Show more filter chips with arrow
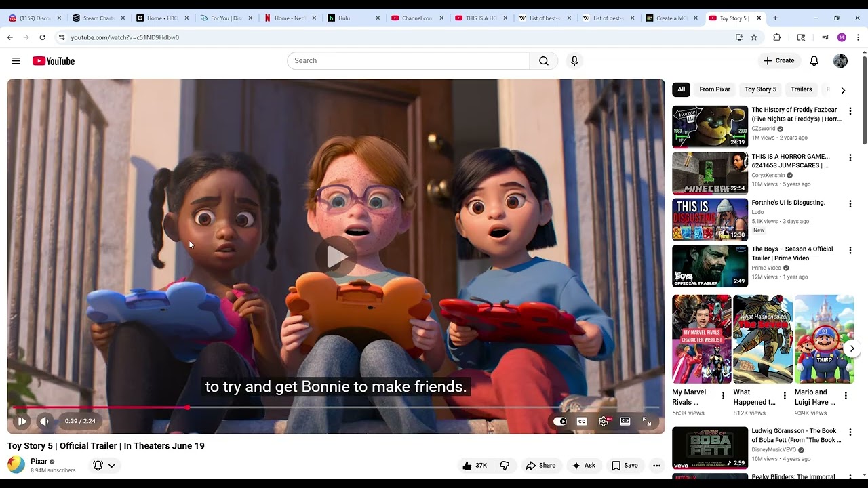This screenshot has width=868, height=488. click(x=843, y=90)
